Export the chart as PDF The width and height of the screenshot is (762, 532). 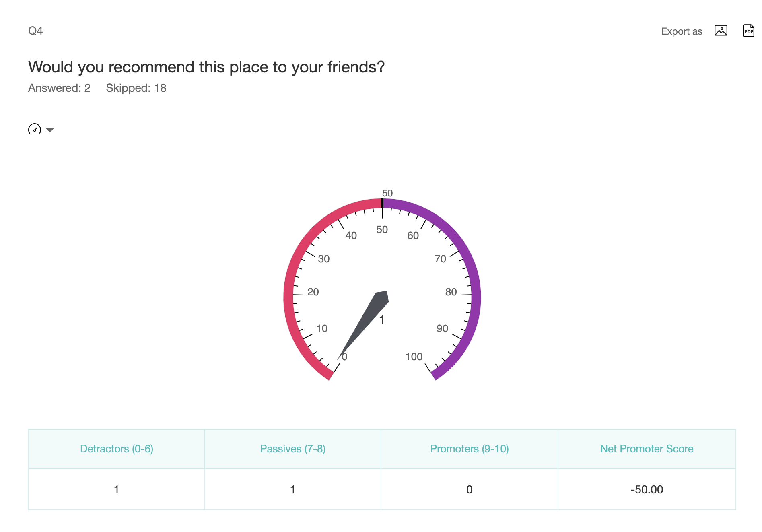(748, 31)
